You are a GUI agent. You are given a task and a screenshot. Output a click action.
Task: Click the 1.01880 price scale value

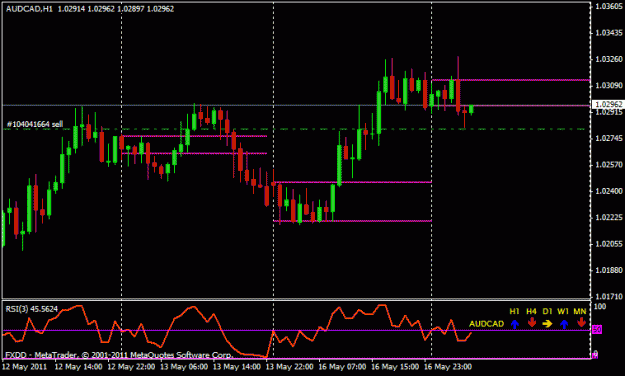pyautogui.click(x=609, y=270)
